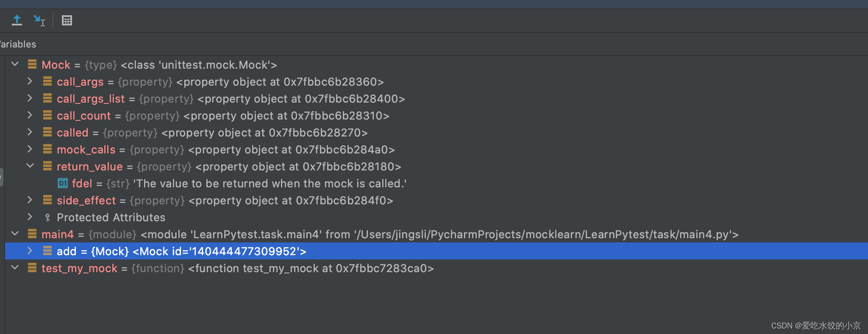
Task: Expand the Protected Attributes group
Action: click(30, 217)
